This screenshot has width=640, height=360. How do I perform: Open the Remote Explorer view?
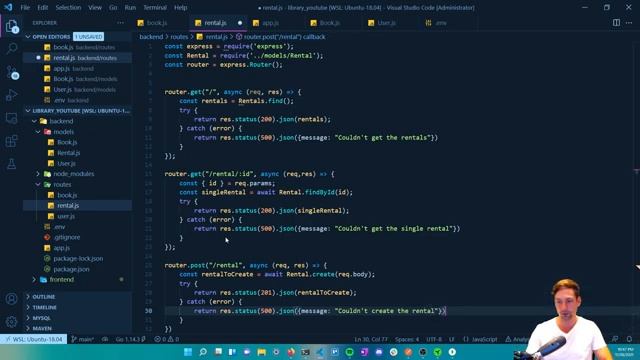pyautogui.click(x=12, y=118)
